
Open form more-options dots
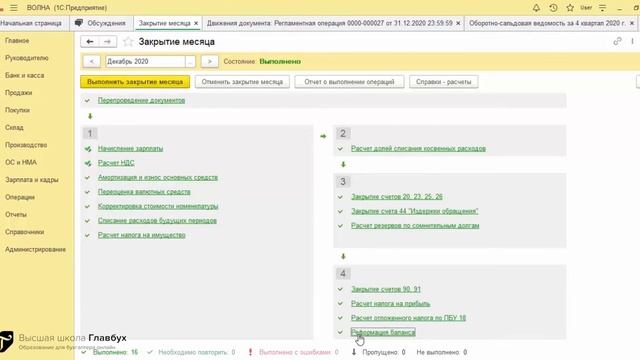tap(632, 41)
